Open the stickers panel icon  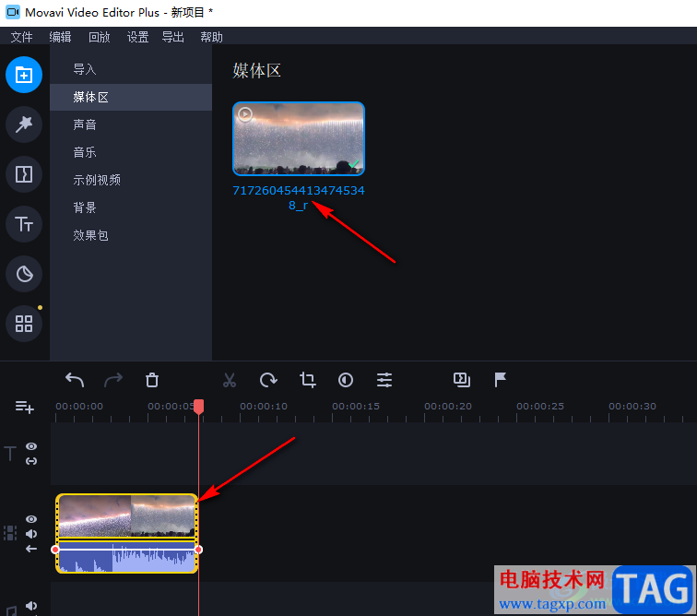click(24, 274)
